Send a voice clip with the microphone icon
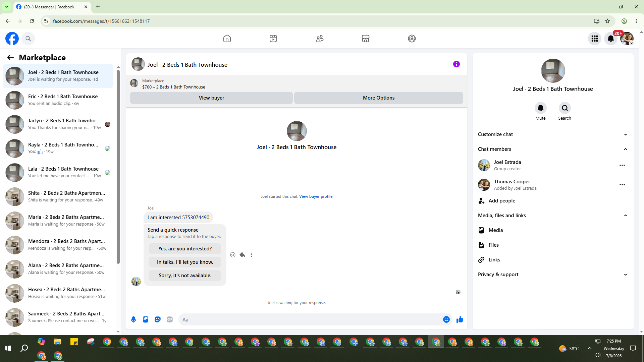 (x=133, y=319)
